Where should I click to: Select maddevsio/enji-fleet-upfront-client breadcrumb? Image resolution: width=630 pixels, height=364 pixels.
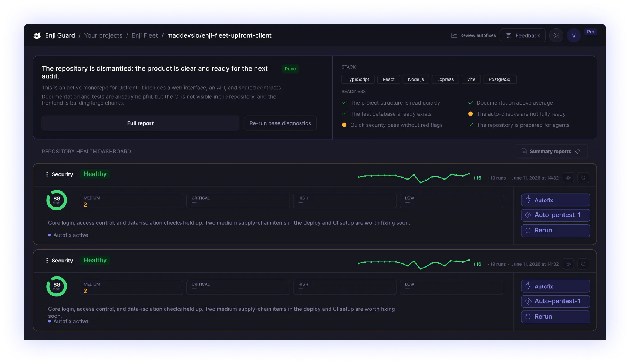click(x=219, y=35)
